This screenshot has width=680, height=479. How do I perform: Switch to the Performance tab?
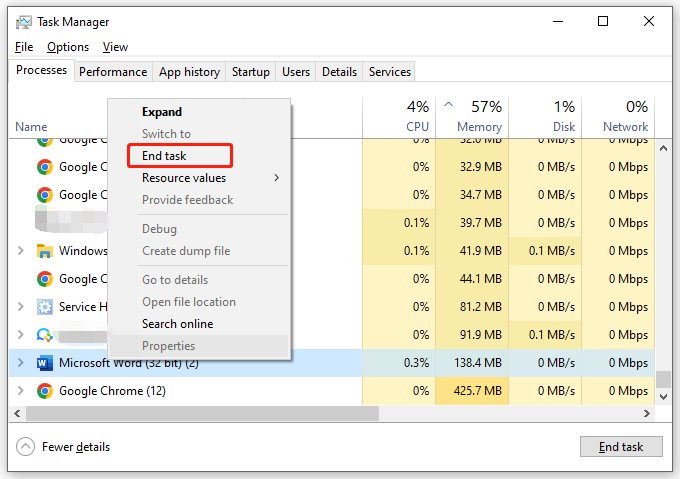(113, 72)
